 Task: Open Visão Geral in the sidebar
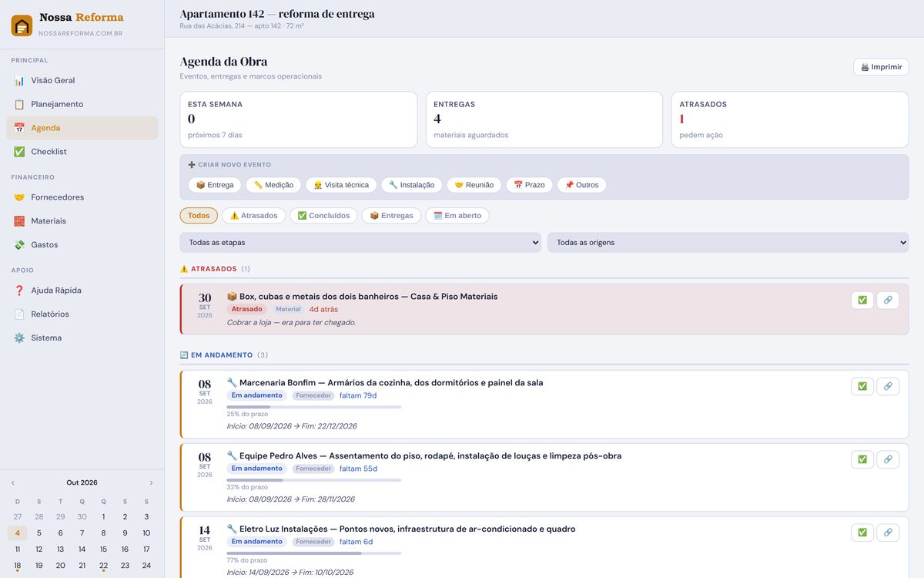tap(82, 80)
